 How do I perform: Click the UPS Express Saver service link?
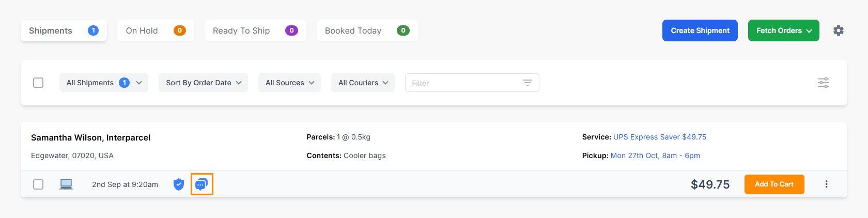tap(659, 137)
